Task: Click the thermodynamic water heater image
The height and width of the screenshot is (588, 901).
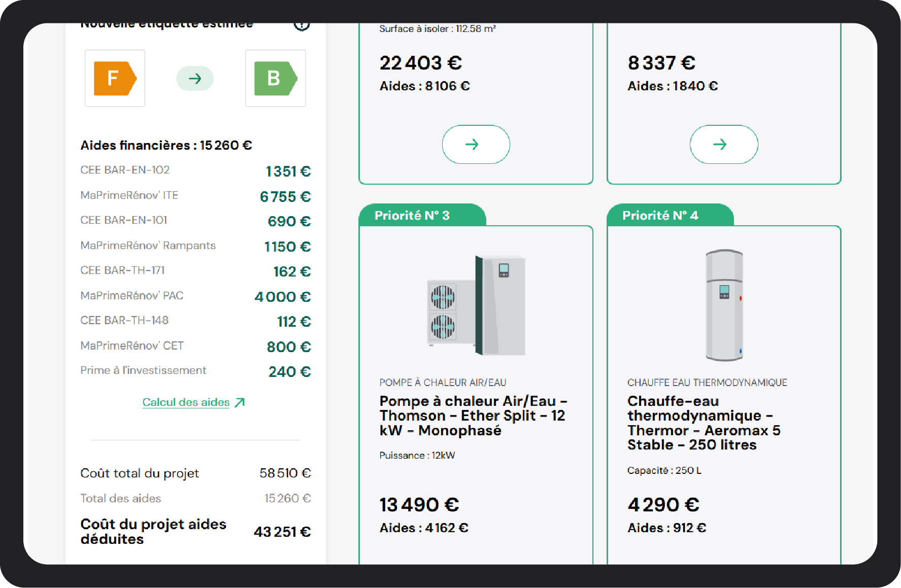Action: (x=724, y=305)
